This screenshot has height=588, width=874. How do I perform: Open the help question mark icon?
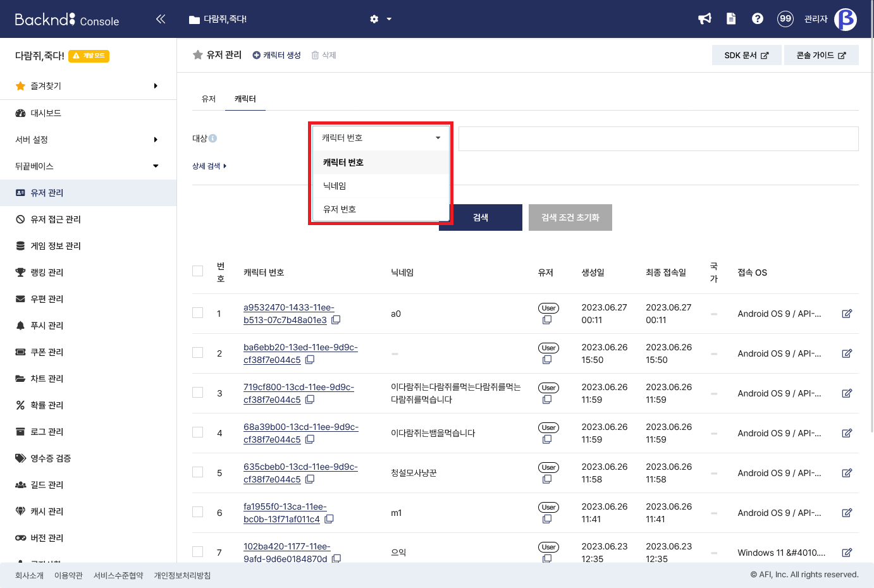pyautogui.click(x=758, y=19)
